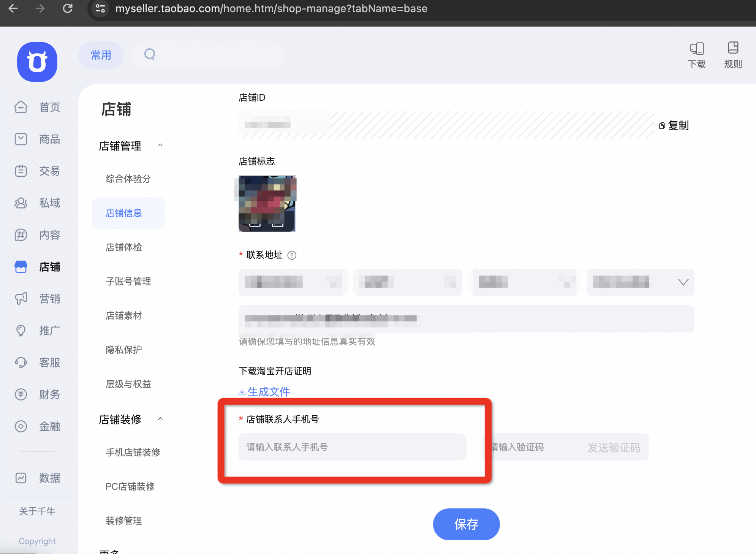The image size is (756, 554).
Task: Collapse the 店铺装修 section
Action: point(160,419)
